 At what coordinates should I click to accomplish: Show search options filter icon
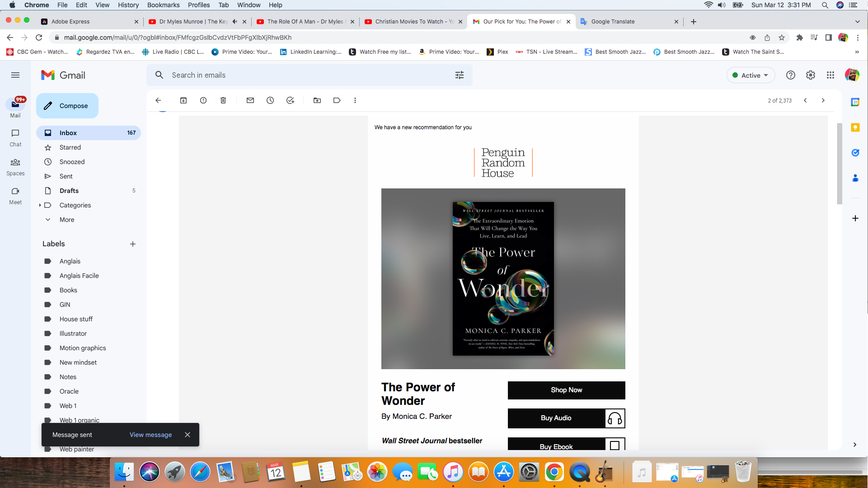pyautogui.click(x=460, y=75)
